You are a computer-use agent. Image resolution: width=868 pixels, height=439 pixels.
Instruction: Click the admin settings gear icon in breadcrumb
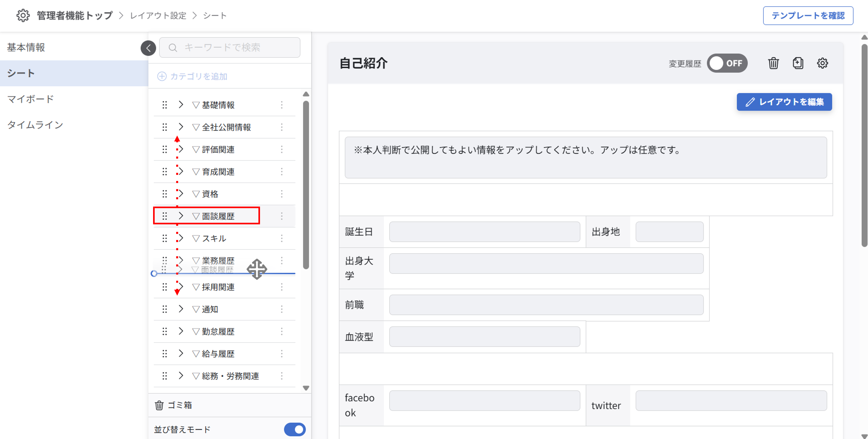23,16
